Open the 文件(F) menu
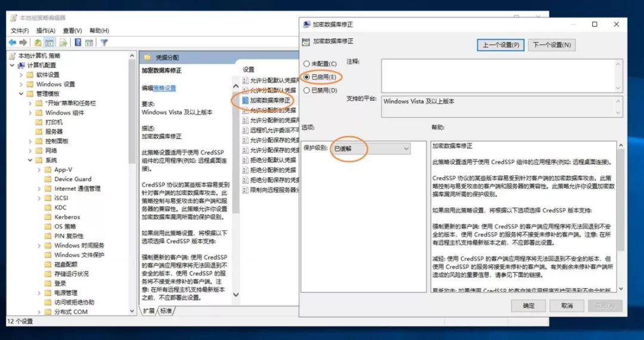Screen dimensions: 644x340 pos(20,31)
